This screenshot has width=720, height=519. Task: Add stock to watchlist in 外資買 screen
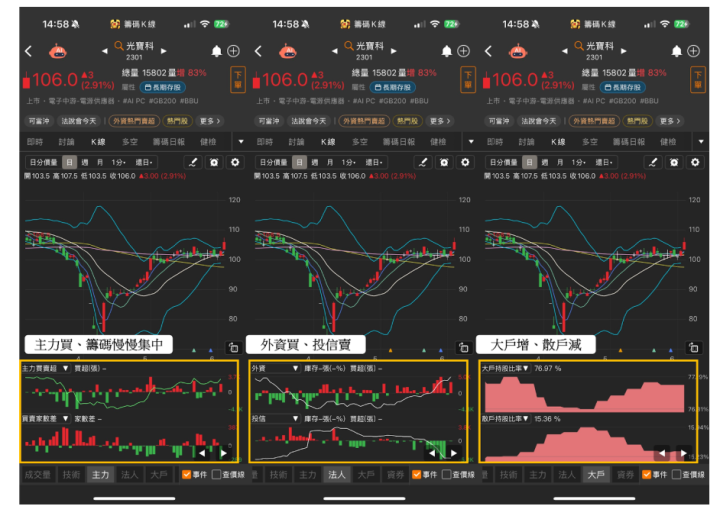pyautogui.click(x=464, y=51)
